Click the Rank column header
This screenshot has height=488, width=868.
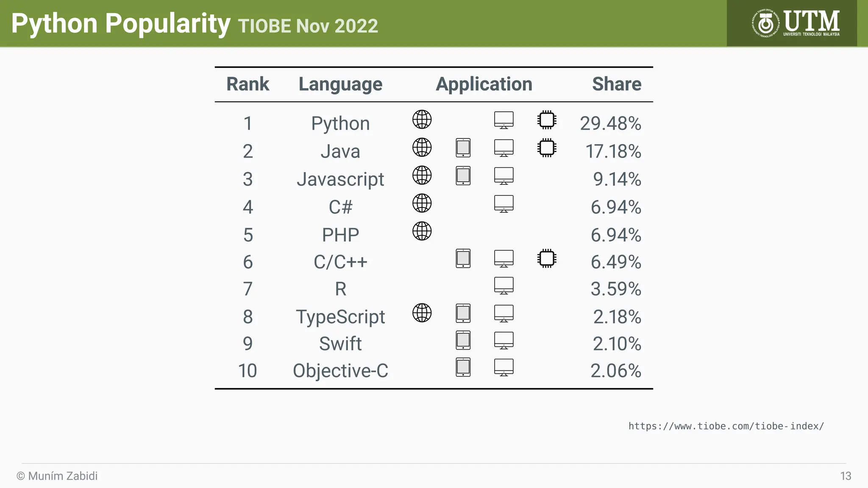(248, 84)
